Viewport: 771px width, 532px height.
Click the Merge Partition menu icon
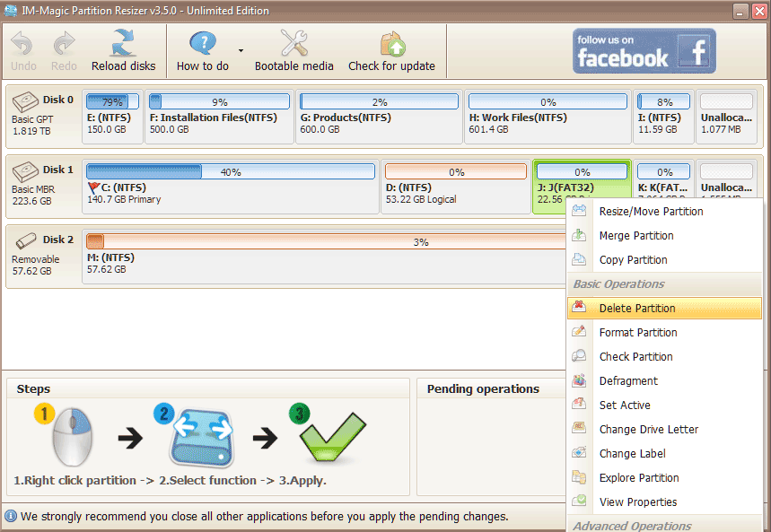pyautogui.click(x=579, y=234)
